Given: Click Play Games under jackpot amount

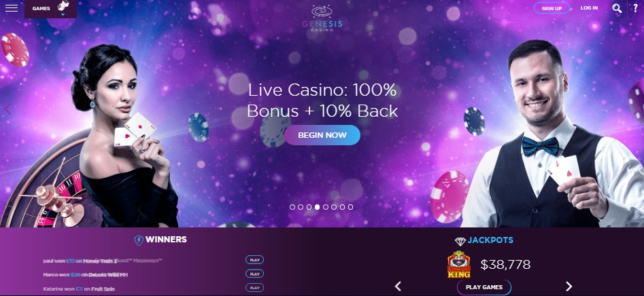Looking at the screenshot, I should click(x=484, y=287).
